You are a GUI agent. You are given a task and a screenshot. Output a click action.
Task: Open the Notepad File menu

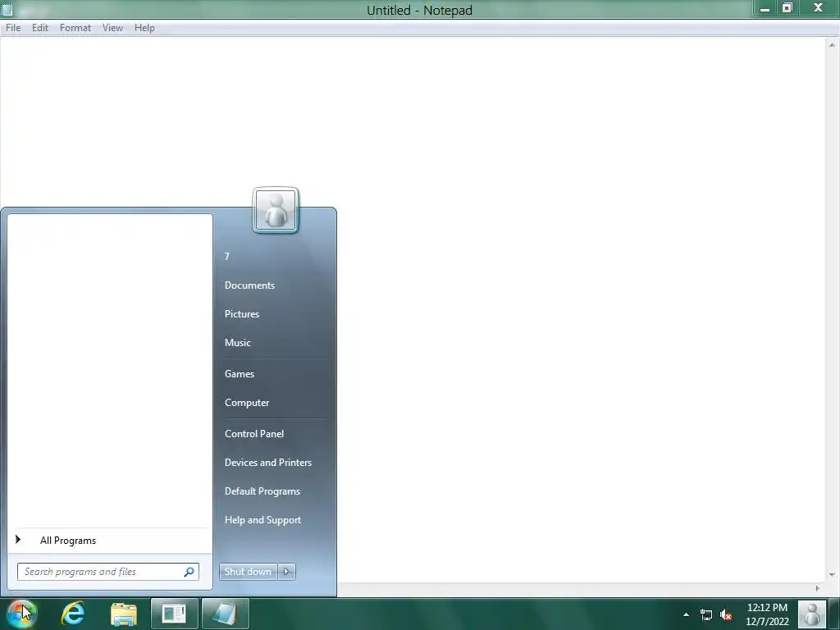(13, 28)
